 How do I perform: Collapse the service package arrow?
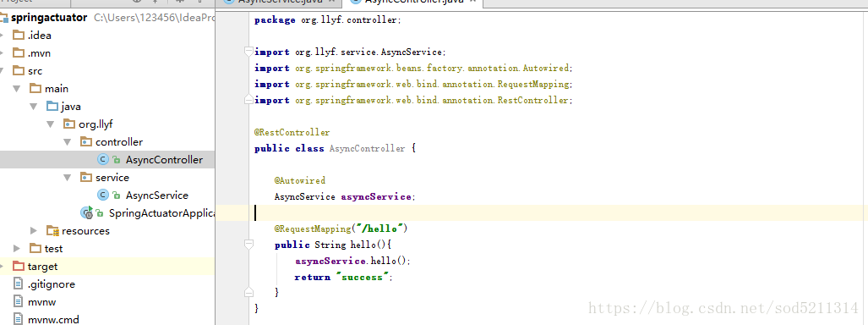(68, 178)
